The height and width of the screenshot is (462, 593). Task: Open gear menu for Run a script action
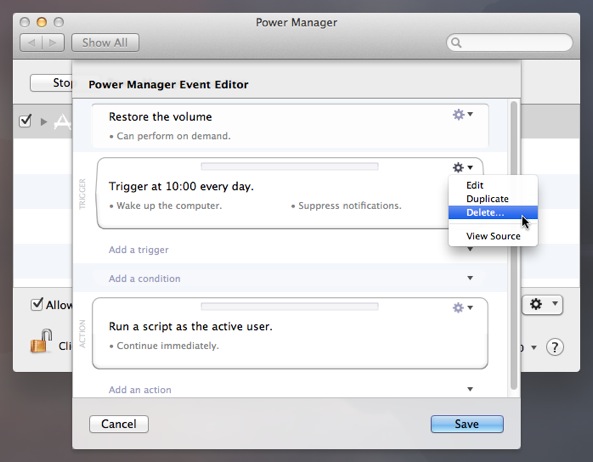coord(463,307)
